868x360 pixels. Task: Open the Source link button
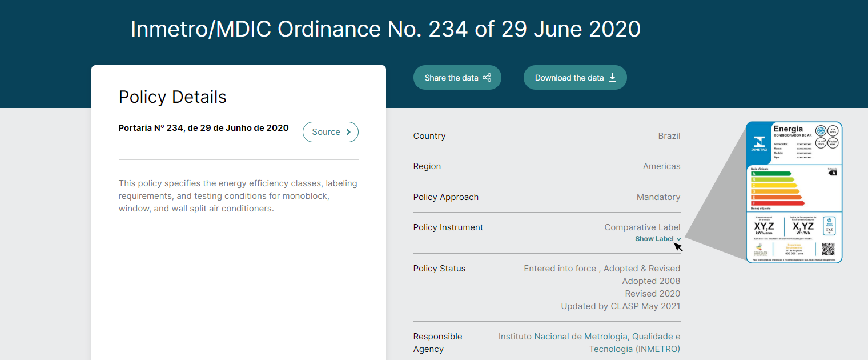click(331, 132)
